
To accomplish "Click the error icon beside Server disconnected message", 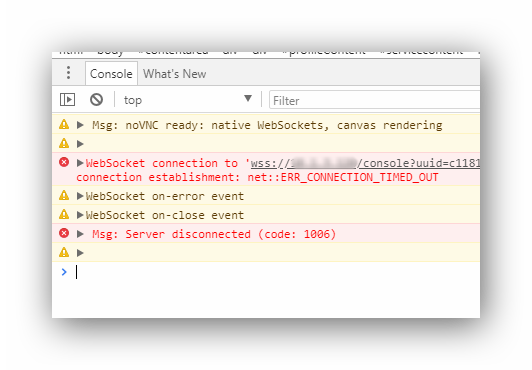I will (64, 233).
